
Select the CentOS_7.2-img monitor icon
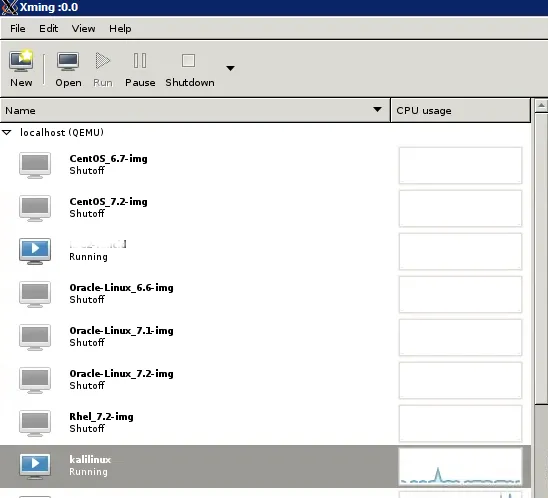pos(35,208)
